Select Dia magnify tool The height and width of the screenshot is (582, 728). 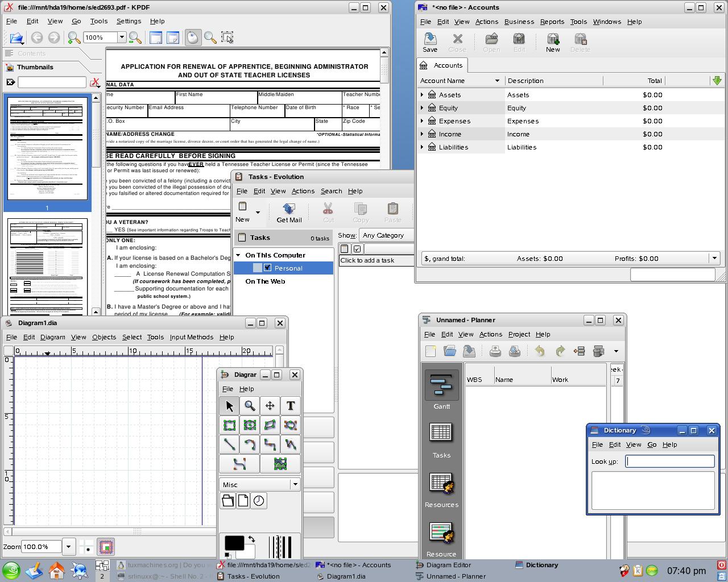pyautogui.click(x=250, y=406)
